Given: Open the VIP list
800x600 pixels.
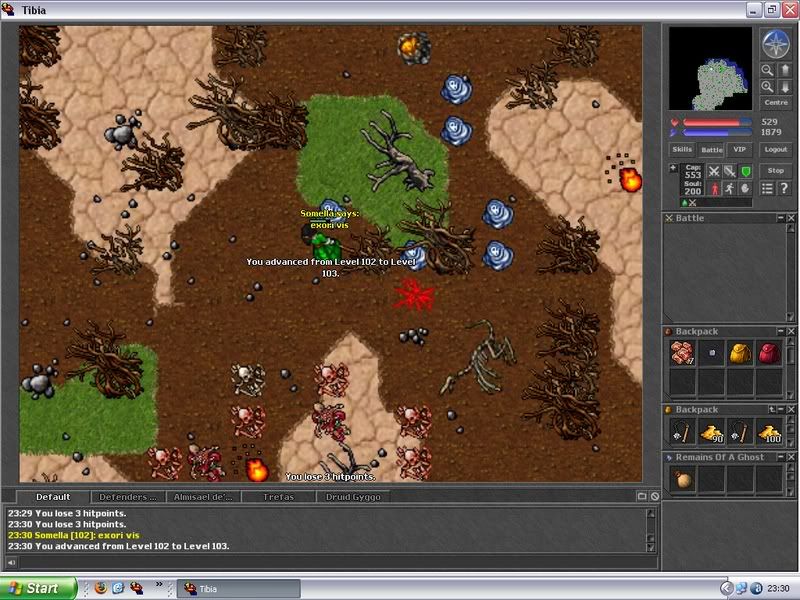Looking at the screenshot, I should (739, 149).
